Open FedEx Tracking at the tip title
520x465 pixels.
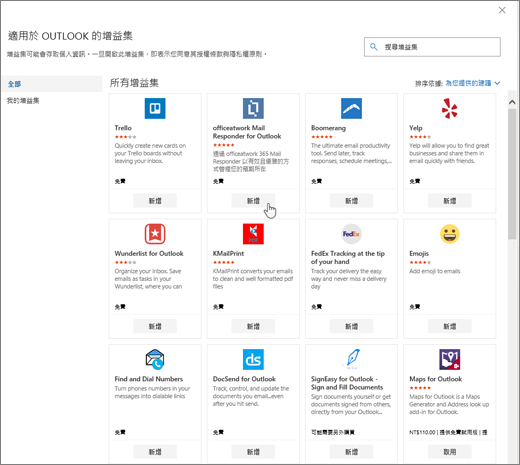click(348, 257)
